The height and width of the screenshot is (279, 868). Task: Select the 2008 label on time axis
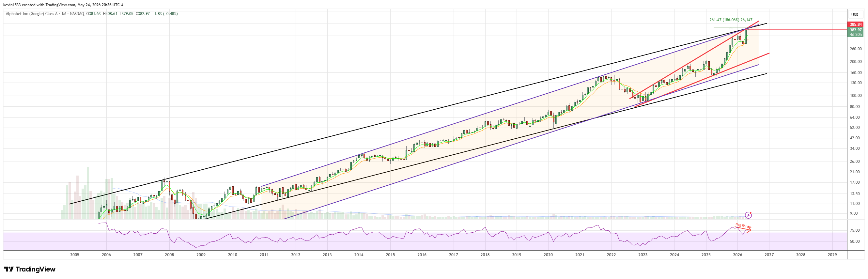pos(169,255)
